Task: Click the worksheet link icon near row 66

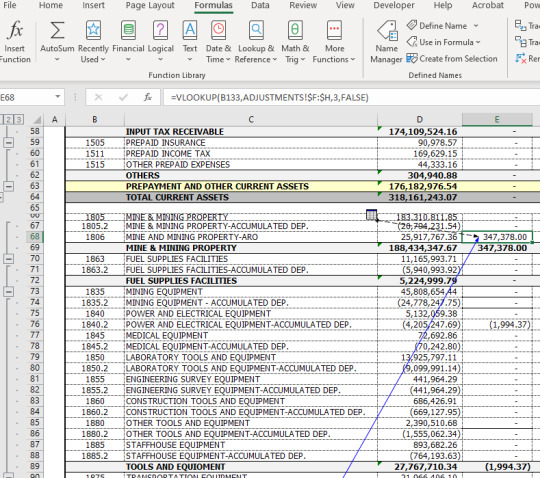Action: point(371,215)
